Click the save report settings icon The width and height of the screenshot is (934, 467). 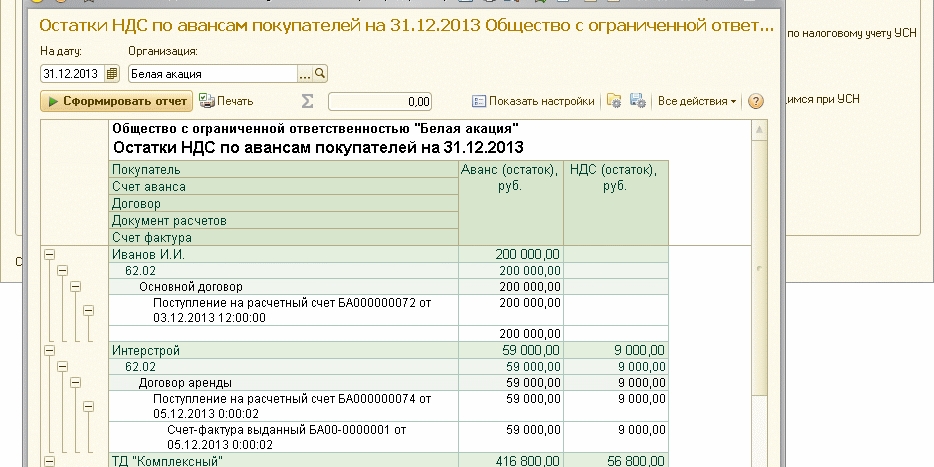637,101
